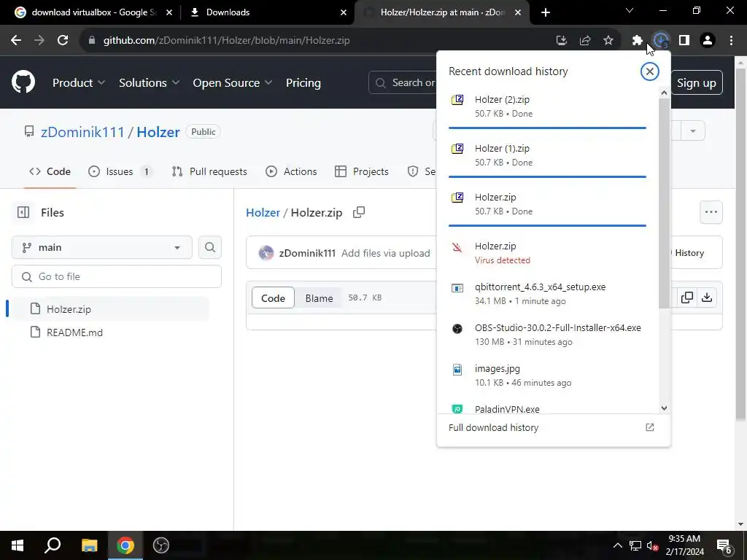Screen dimensions: 747x560
Task: Click the share page icon
Action: (585, 41)
